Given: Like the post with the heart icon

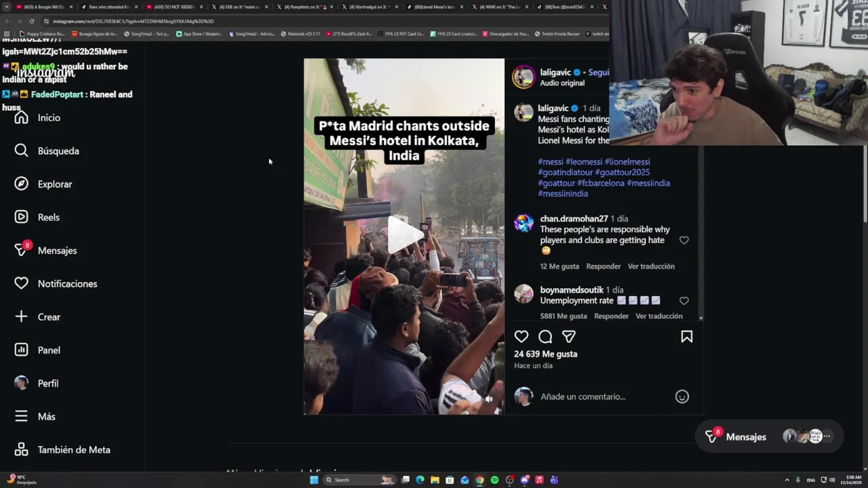Looking at the screenshot, I should [x=521, y=337].
